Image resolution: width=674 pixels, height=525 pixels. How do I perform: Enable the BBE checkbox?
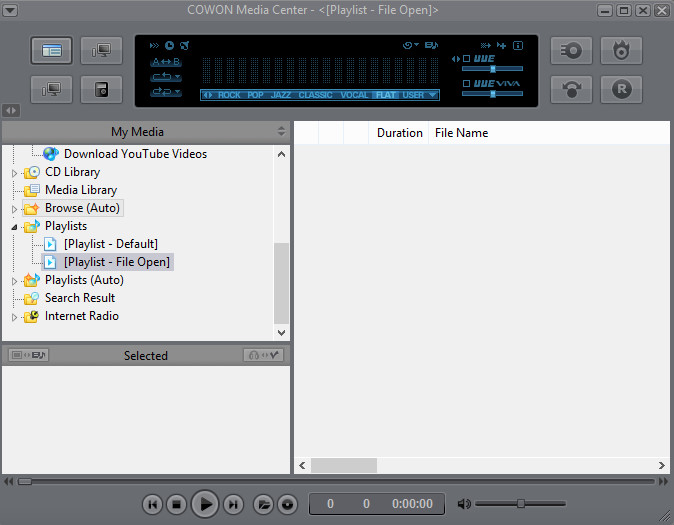point(466,59)
